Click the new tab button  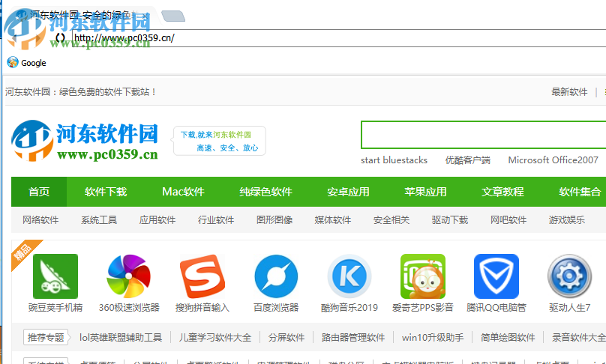coord(173,16)
